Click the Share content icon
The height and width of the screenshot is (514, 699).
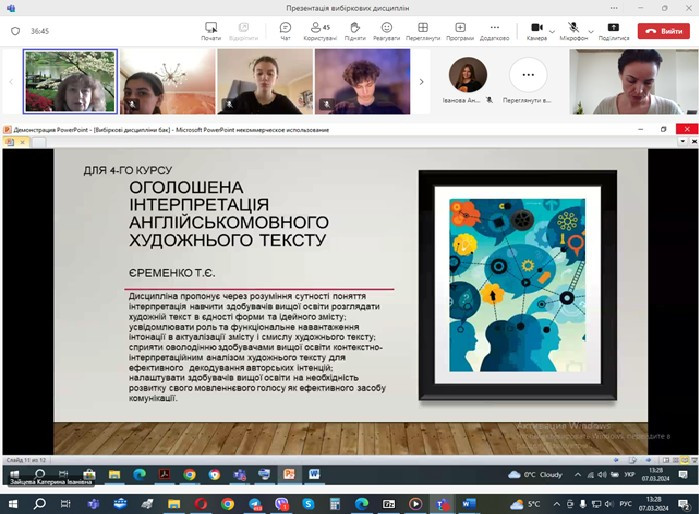pyautogui.click(x=613, y=30)
